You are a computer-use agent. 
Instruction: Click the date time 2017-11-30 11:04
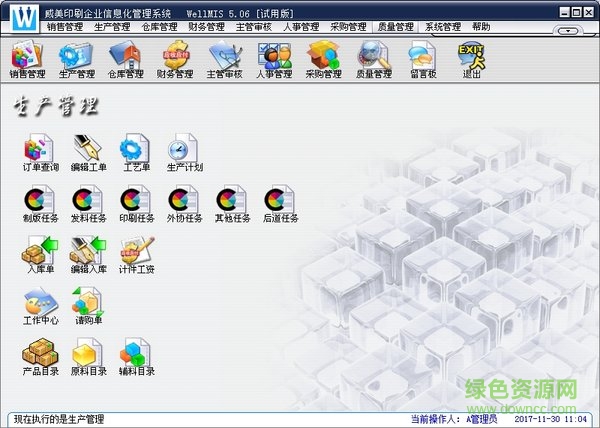click(x=551, y=419)
